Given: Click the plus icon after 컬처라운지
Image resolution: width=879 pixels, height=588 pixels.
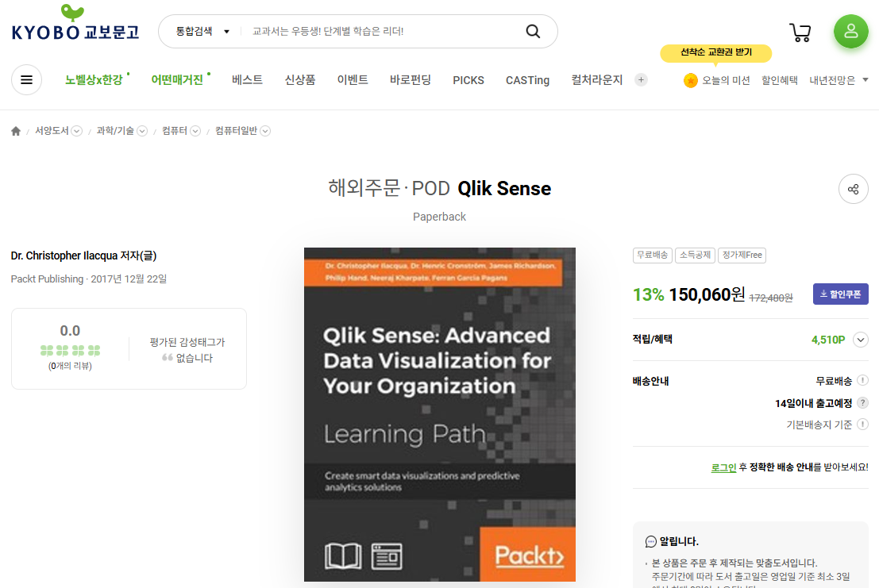Looking at the screenshot, I should [641, 80].
